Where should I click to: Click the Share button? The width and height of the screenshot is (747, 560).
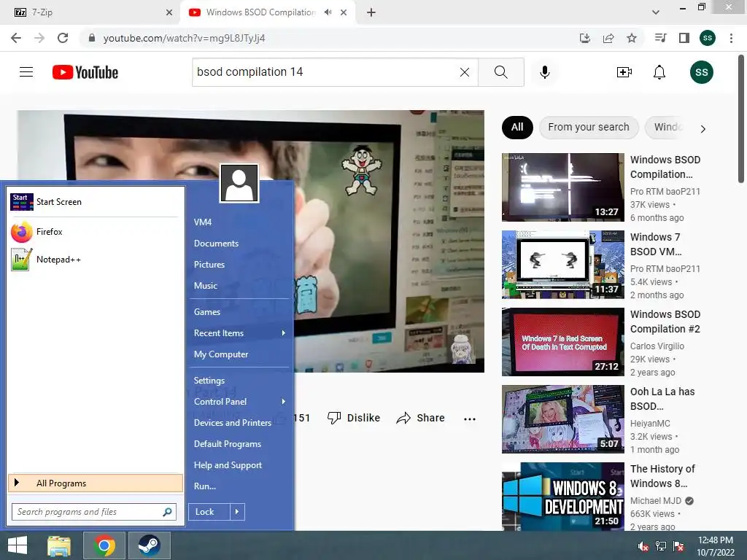(x=420, y=418)
